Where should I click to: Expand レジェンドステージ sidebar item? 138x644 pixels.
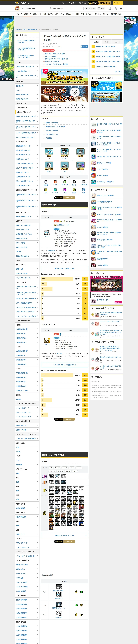(27, 408)
